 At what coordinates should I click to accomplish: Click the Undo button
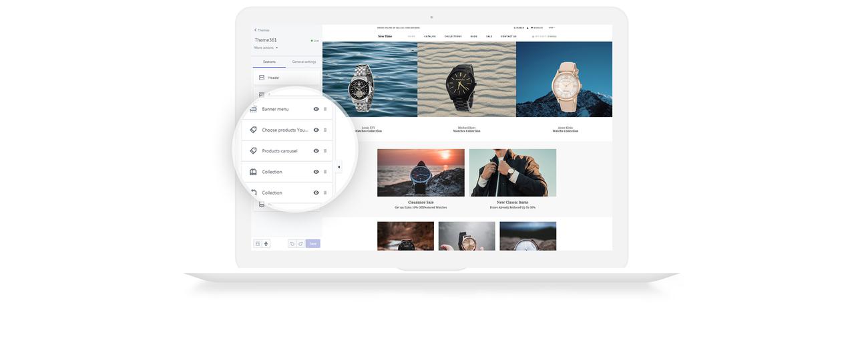pyautogui.click(x=292, y=244)
